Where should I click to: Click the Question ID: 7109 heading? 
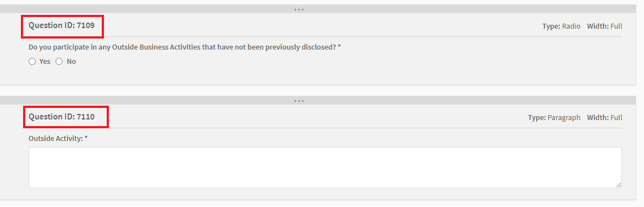click(x=62, y=25)
